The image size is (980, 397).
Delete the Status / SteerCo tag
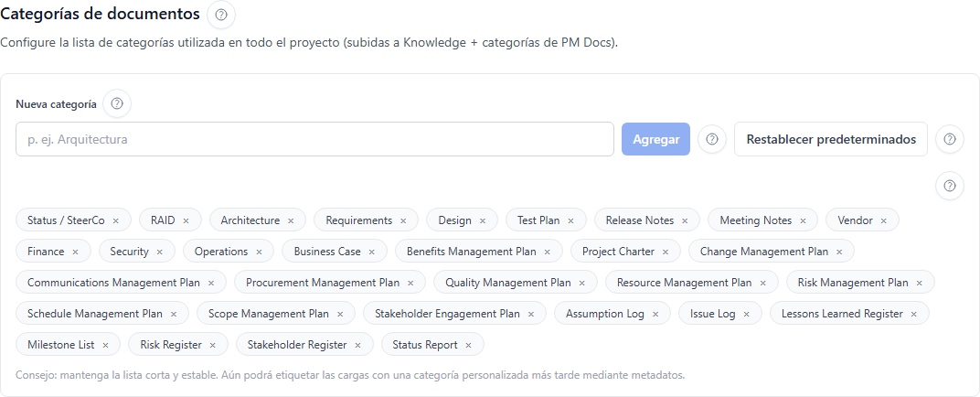[x=116, y=220]
